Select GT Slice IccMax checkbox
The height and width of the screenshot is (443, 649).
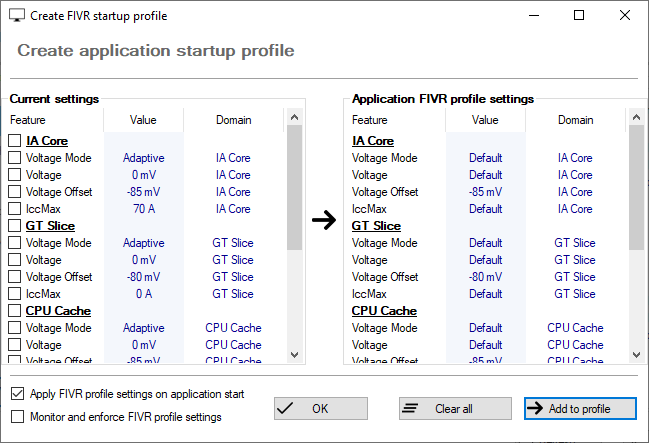[x=14, y=294]
